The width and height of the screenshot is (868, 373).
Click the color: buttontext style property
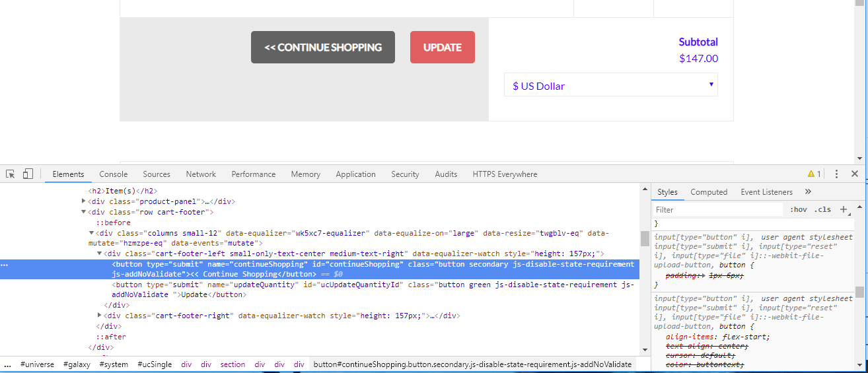click(704, 364)
